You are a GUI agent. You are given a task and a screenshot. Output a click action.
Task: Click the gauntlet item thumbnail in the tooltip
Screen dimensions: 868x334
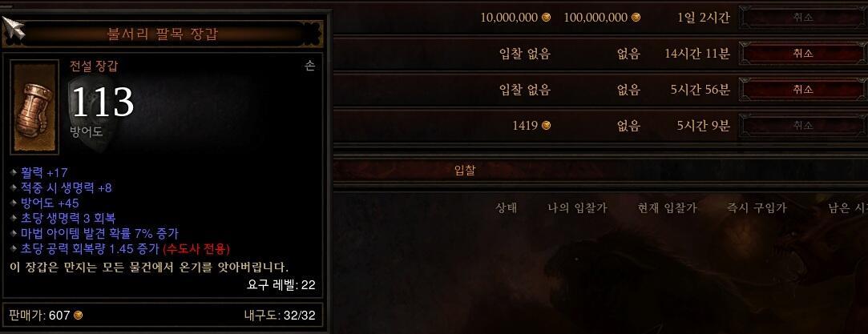[x=34, y=107]
